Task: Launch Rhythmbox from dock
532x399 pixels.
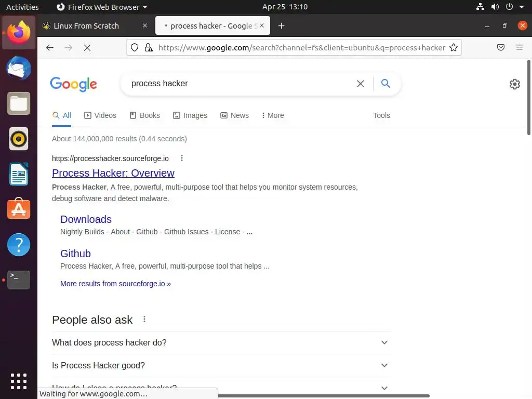Action: pos(19,139)
